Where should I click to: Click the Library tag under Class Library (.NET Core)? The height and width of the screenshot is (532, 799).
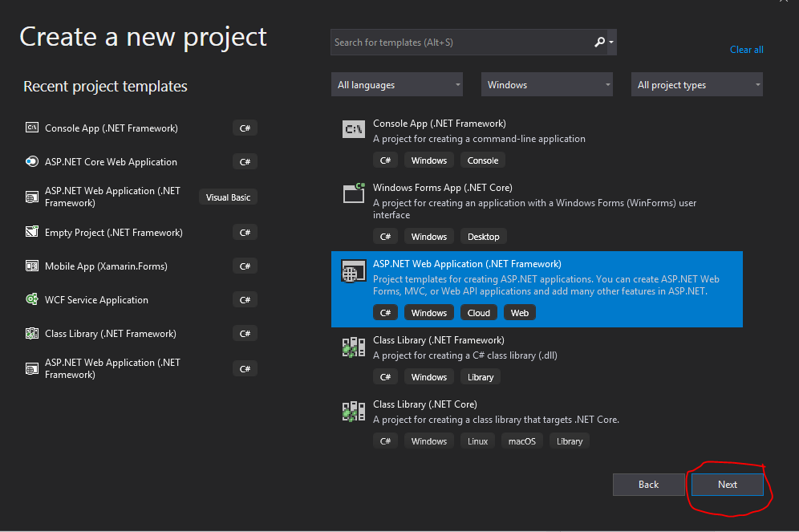click(x=570, y=441)
